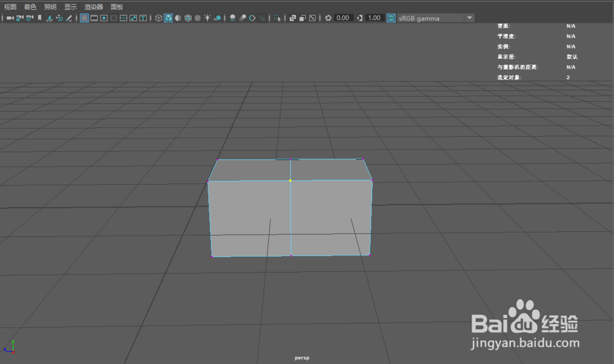Click the 选定对象 HUD label
The image size is (614, 364).
pyautogui.click(x=509, y=77)
